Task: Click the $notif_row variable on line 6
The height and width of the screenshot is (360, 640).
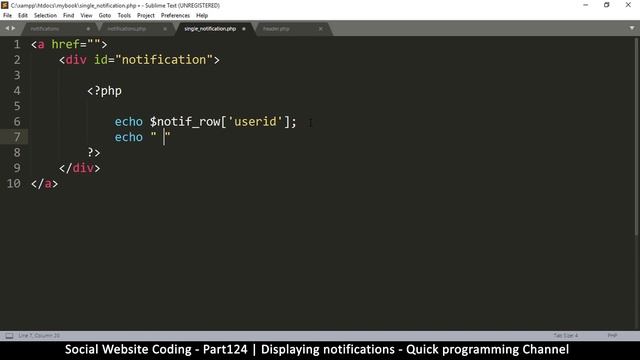Action: point(185,122)
